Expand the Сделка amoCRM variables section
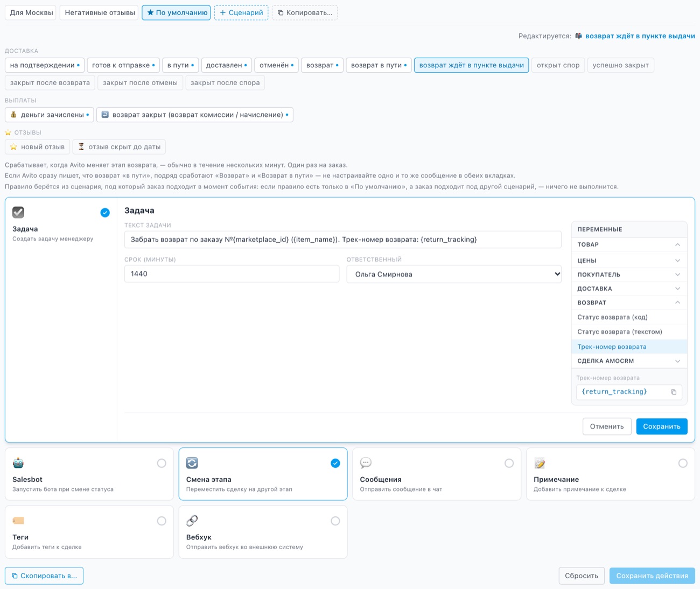This screenshot has width=700, height=589. (x=629, y=361)
